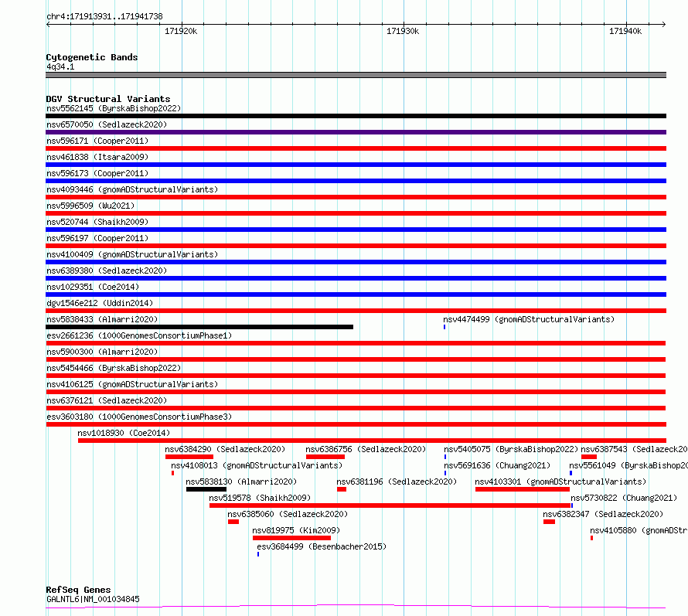Image resolution: width=688 pixels, height=616 pixels.
Task: Click nsv596197 (Cooper2011) label
Action: tap(97, 238)
